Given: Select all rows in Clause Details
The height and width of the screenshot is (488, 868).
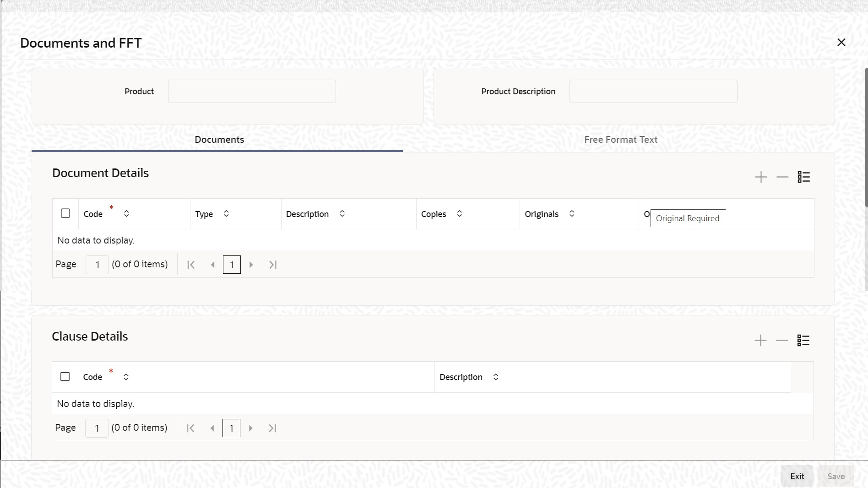Looking at the screenshot, I should pyautogui.click(x=65, y=376).
